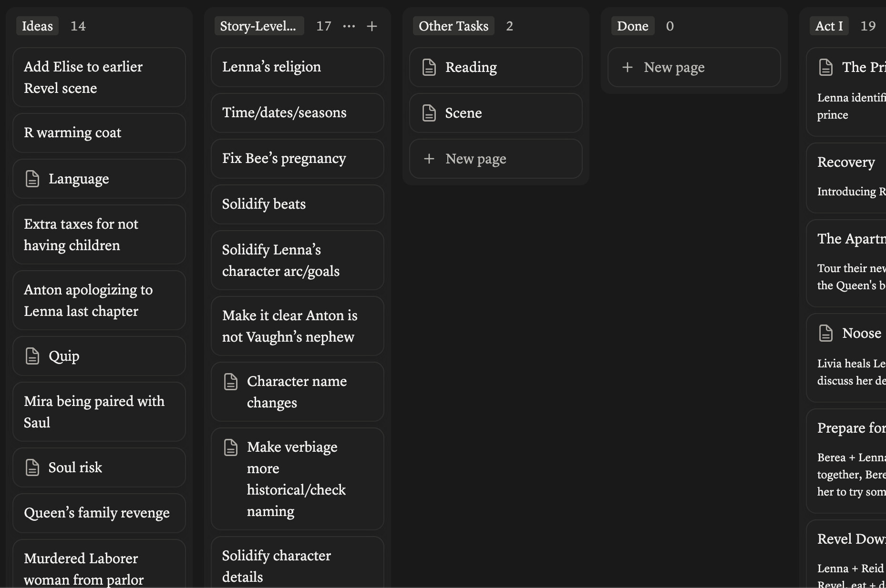Open the Queen's family revenge card
The height and width of the screenshot is (588, 886).
(99, 513)
